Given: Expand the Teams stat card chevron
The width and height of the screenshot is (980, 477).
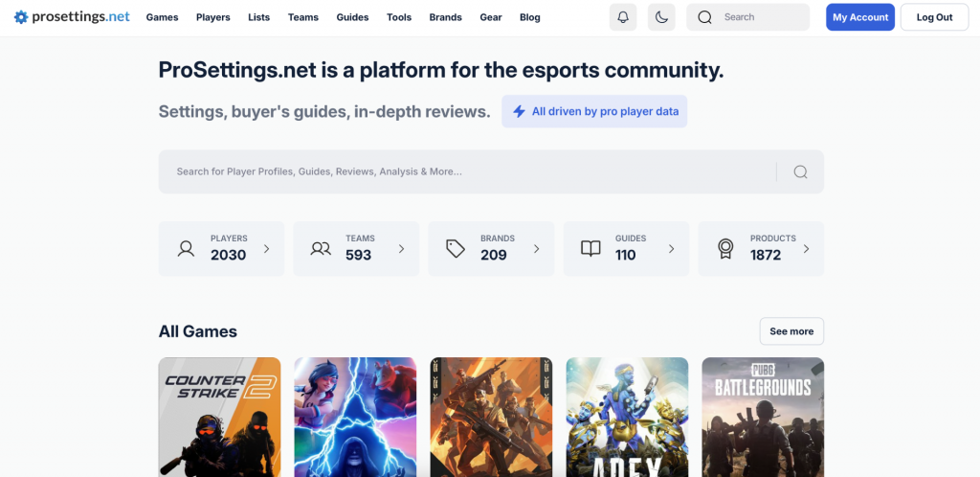Looking at the screenshot, I should 401,249.
